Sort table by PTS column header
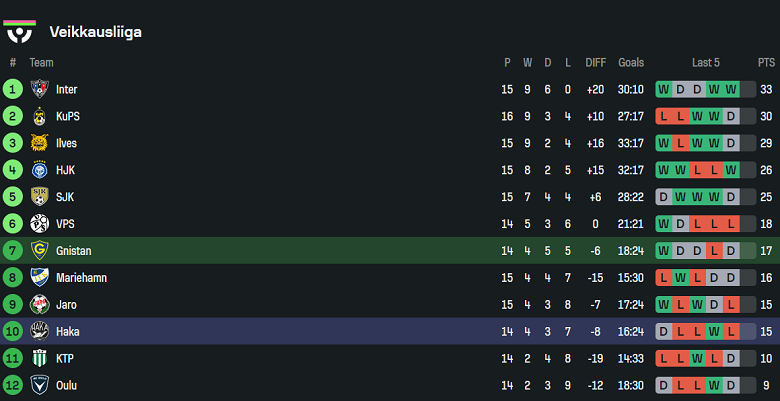 click(766, 62)
